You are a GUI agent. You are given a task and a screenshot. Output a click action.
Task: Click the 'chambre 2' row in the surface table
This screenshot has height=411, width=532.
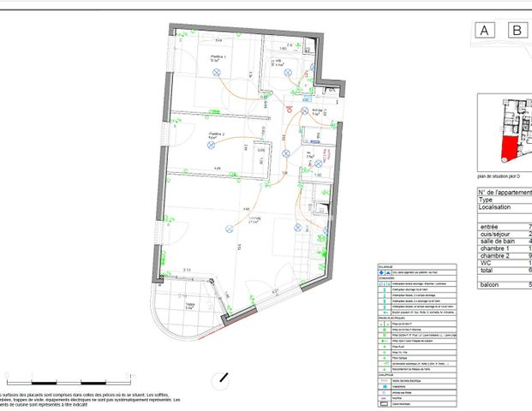(505, 256)
